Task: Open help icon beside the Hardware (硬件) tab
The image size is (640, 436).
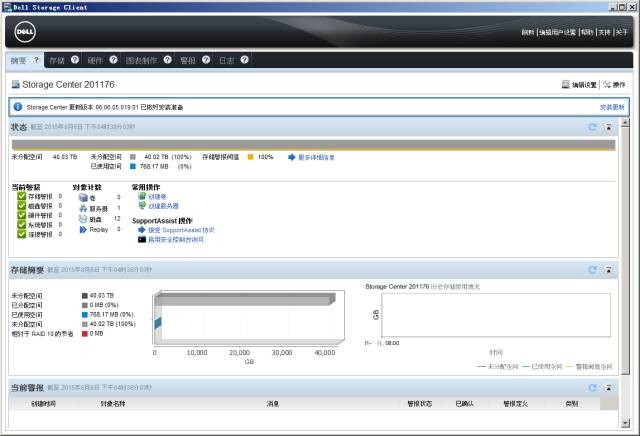Action: pyautogui.click(x=113, y=60)
